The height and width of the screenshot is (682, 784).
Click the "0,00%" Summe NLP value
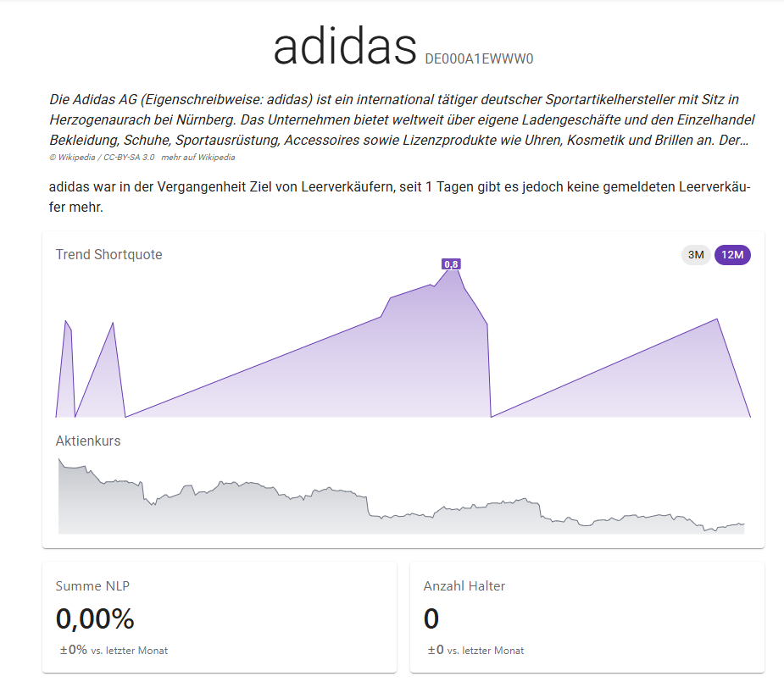[x=95, y=619]
